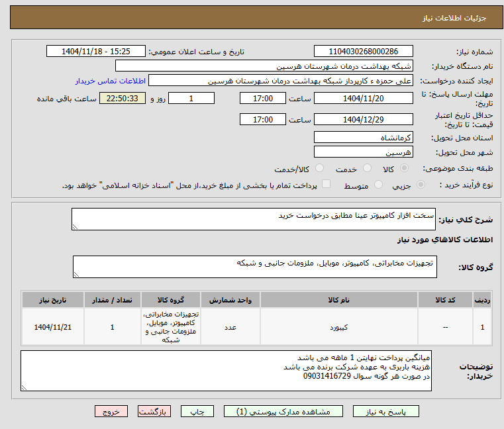The height and width of the screenshot is (429, 504).
Task: Click the quantity cell of the کیبورد row
Action: click(112, 327)
